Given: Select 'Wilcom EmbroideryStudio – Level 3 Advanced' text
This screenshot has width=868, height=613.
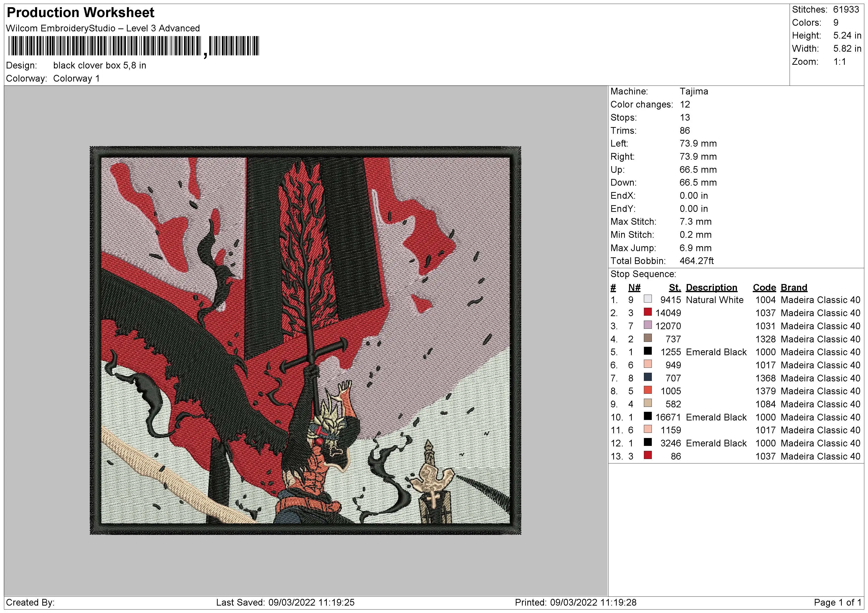Looking at the screenshot, I should point(103,28).
